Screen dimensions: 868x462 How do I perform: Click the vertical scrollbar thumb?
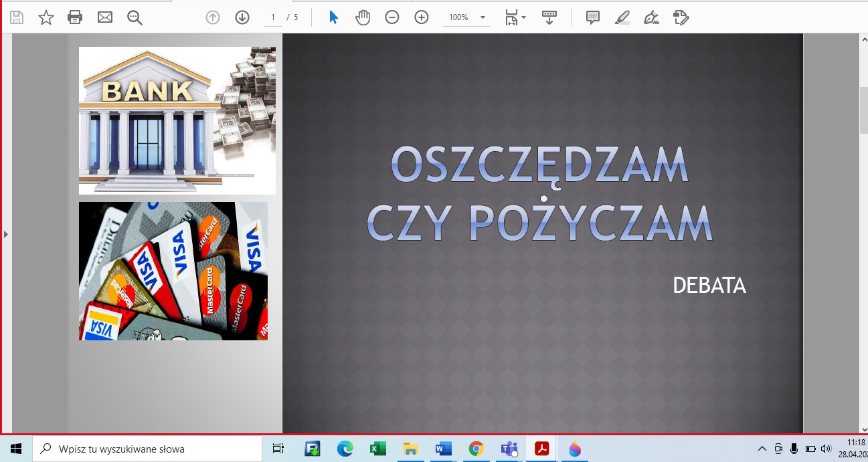(863, 109)
